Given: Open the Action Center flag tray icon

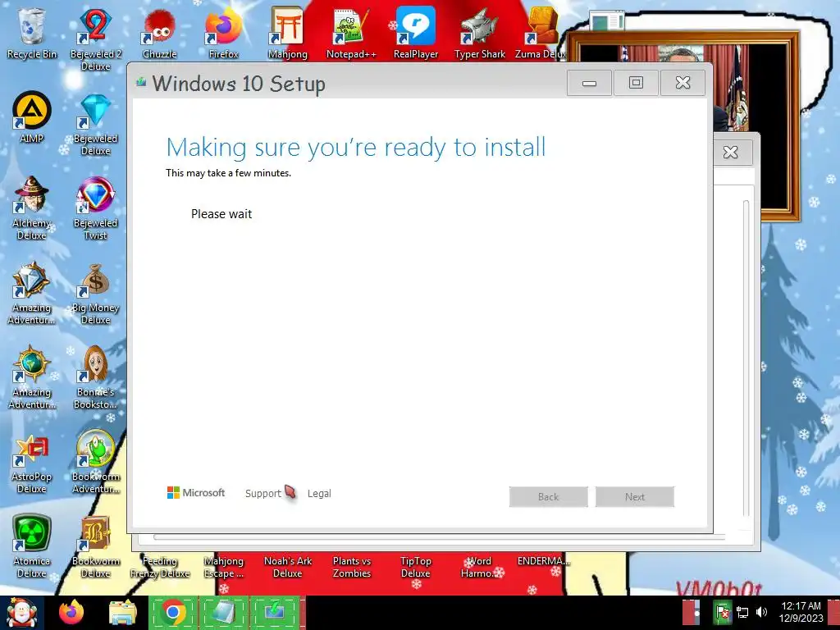Looking at the screenshot, I should [x=722, y=612].
